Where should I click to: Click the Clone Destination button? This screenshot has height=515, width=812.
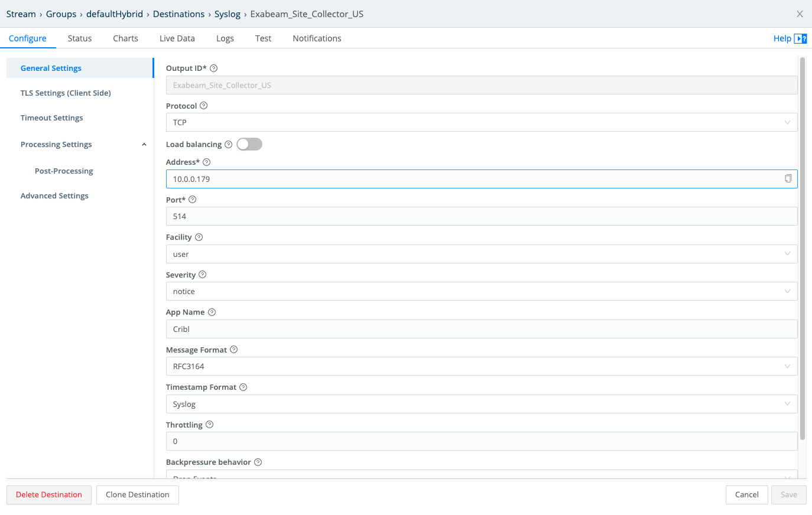tap(137, 494)
